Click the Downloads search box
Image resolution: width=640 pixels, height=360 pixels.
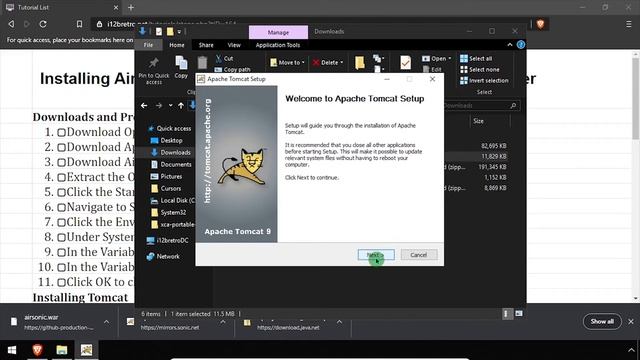click(x=482, y=105)
